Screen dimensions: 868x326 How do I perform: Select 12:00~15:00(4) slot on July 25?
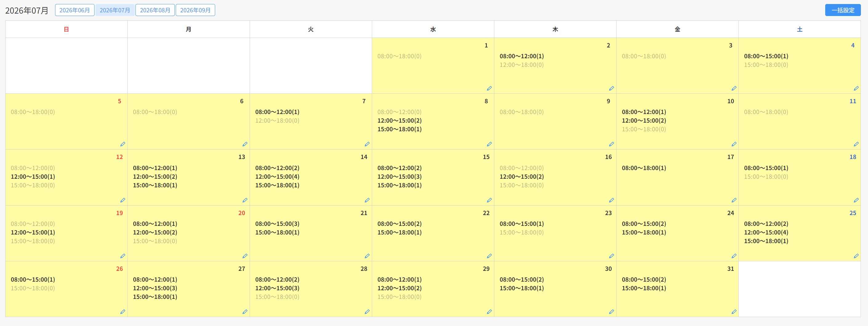[766, 233]
